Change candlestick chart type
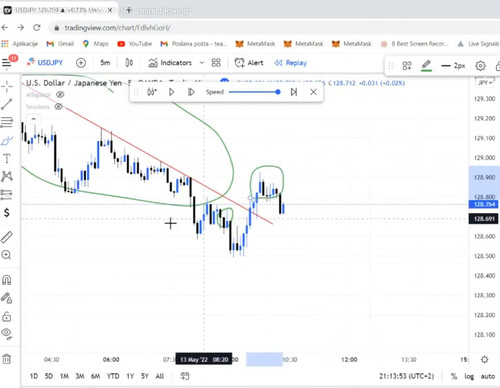This screenshot has width=500, height=388. click(x=129, y=63)
